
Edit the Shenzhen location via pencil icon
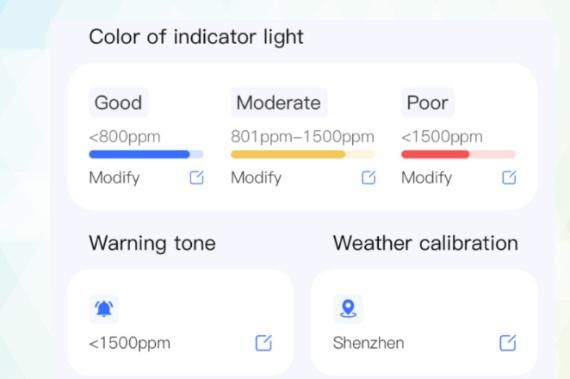click(508, 343)
